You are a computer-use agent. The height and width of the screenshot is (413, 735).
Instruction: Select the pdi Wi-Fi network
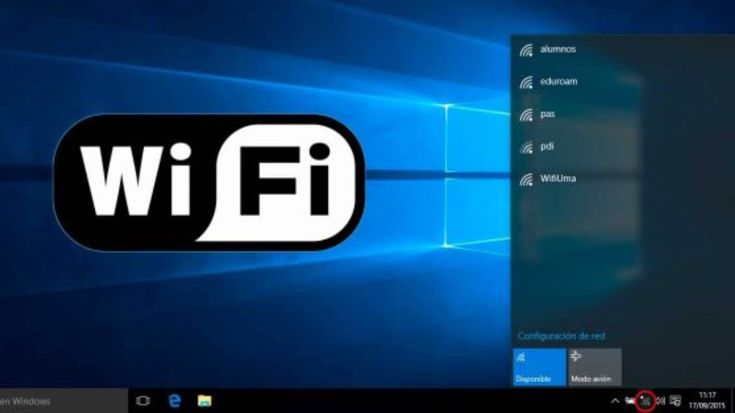coord(622,147)
